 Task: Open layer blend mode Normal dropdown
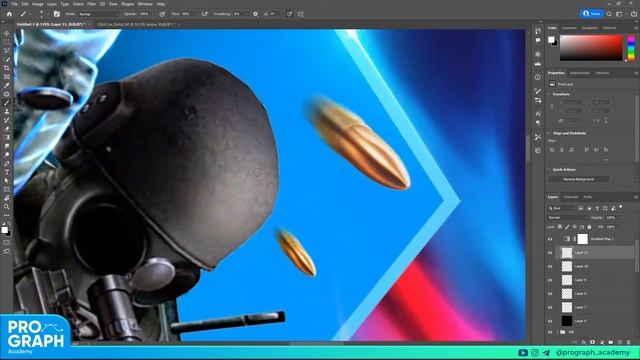(x=567, y=218)
